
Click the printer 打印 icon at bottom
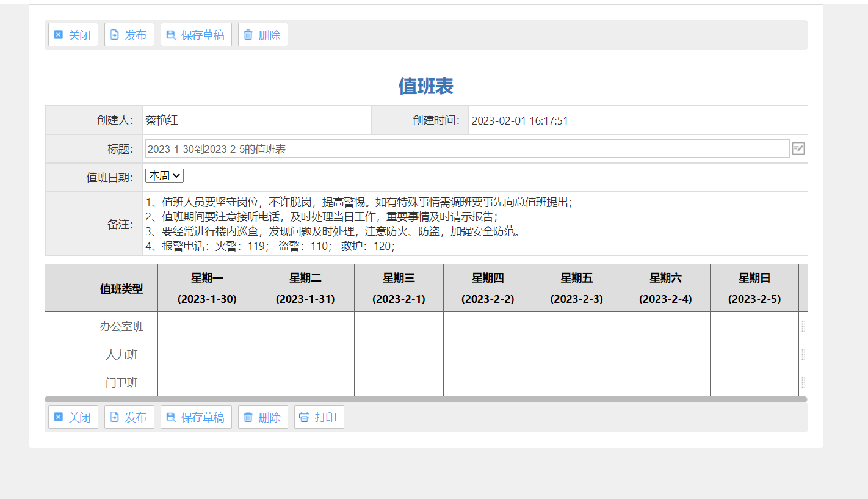click(304, 417)
